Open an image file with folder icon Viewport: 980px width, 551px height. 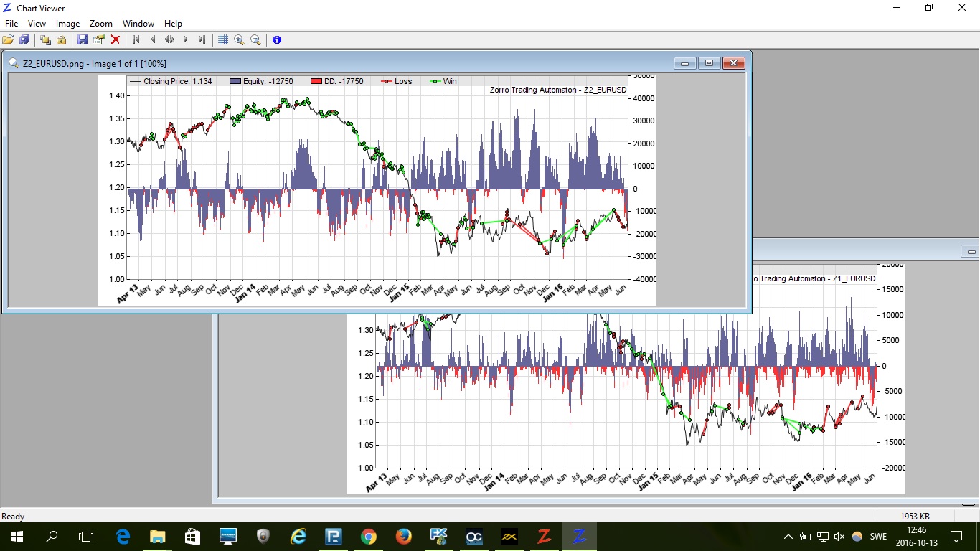click(9, 39)
